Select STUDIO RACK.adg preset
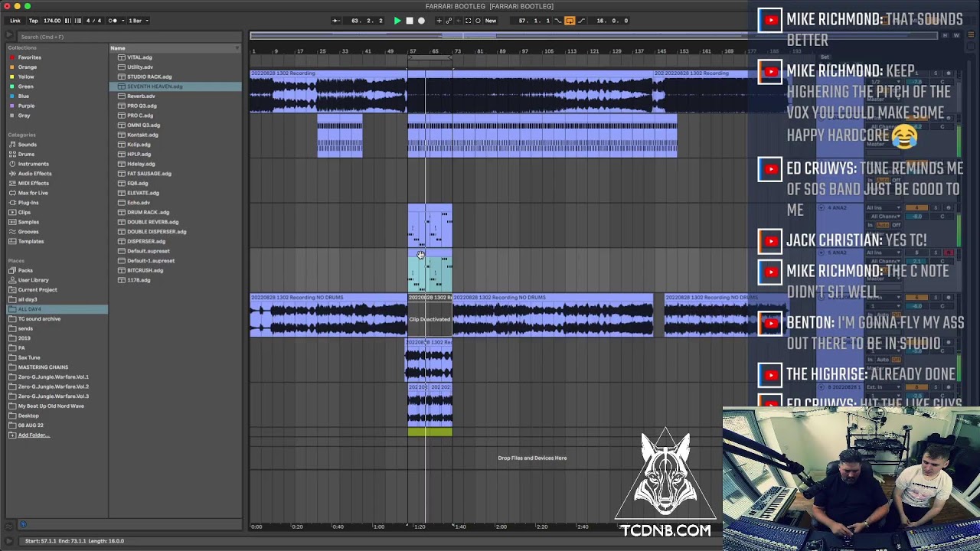 pyautogui.click(x=149, y=77)
